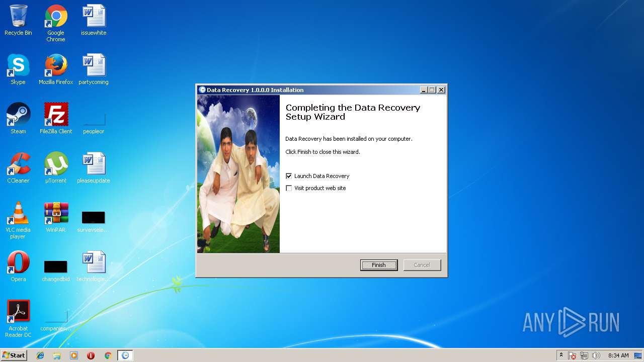Show hidden system tray icons
The image size is (644, 362).
(561, 355)
